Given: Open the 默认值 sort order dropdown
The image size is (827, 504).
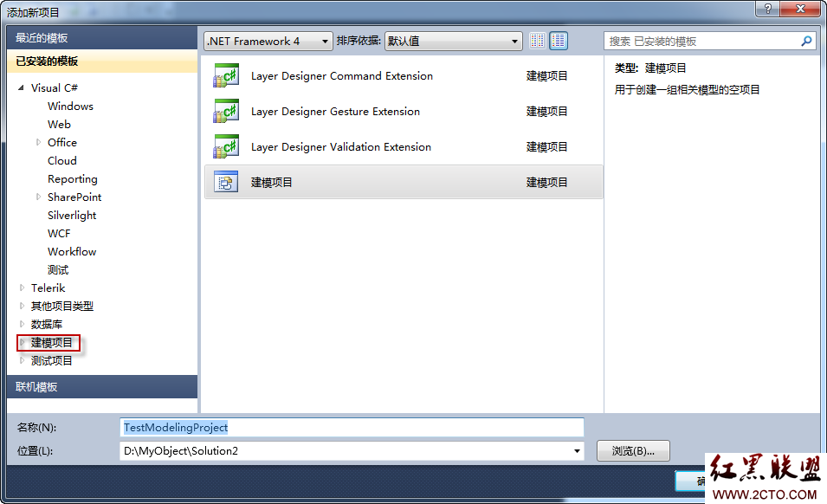Looking at the screenshot, I should (454, 41).
